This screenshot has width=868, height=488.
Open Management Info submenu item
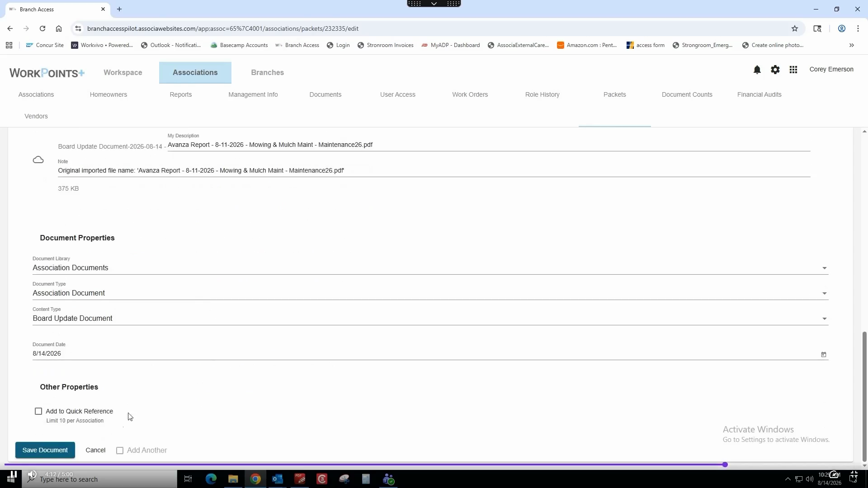[x=253, y=94]
